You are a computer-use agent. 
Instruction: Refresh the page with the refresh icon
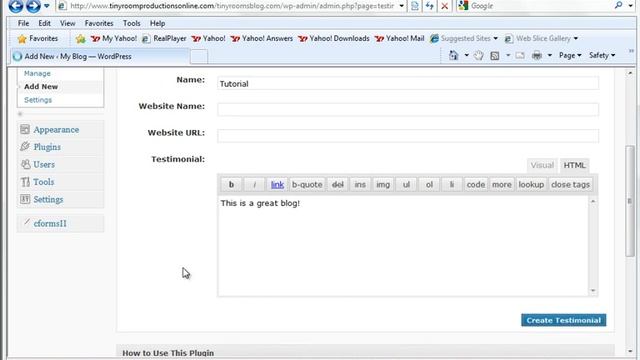pyautogui.click(x=429, y=6)
